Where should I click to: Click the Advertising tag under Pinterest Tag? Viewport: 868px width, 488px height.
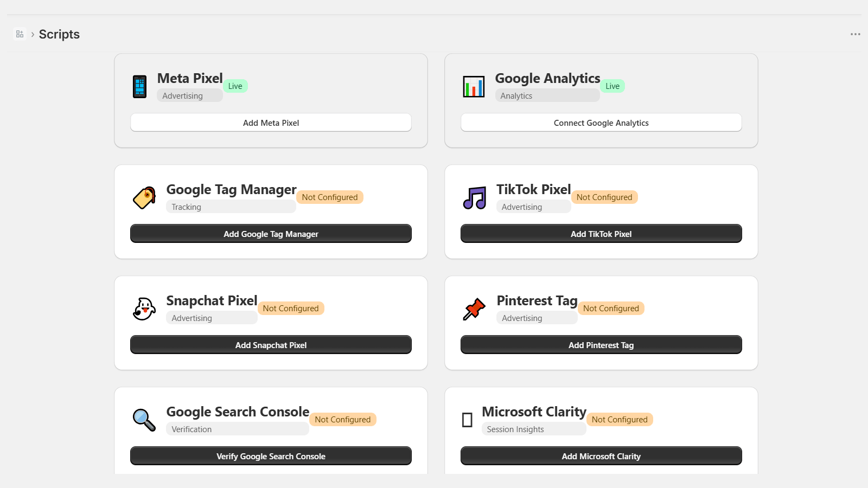(x=537, y=318)
